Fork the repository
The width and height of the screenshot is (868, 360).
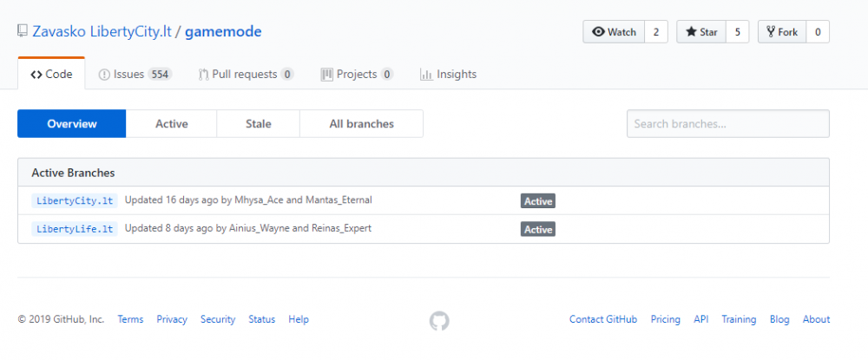[x=782, y=32]
